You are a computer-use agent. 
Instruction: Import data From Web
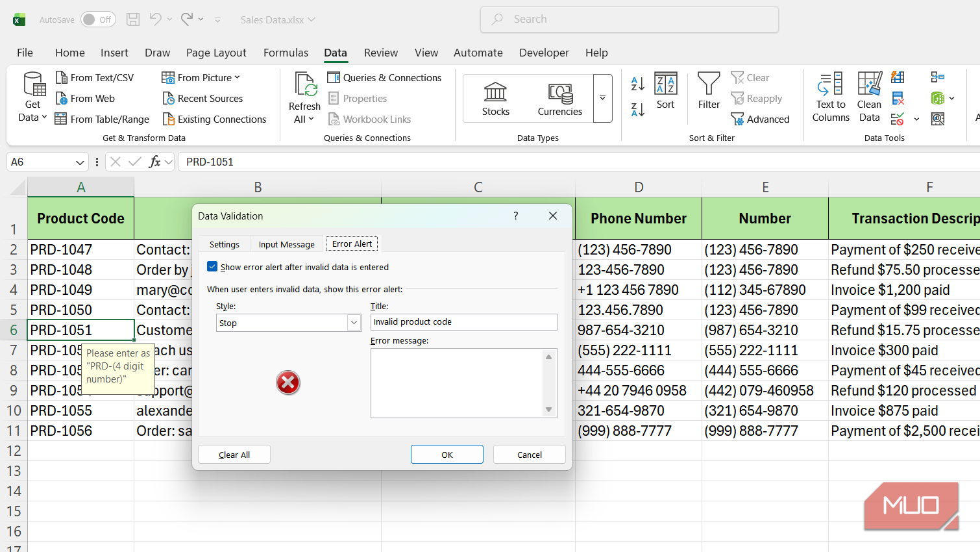pyautogui.click(x=85, y=99)
